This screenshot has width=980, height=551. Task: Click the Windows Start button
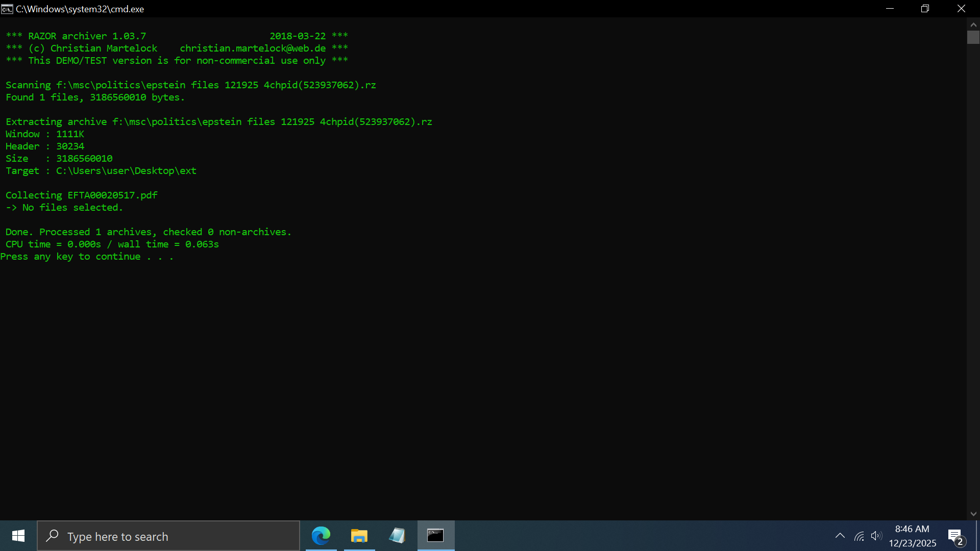pyautogui.click(x=18, y=536)
